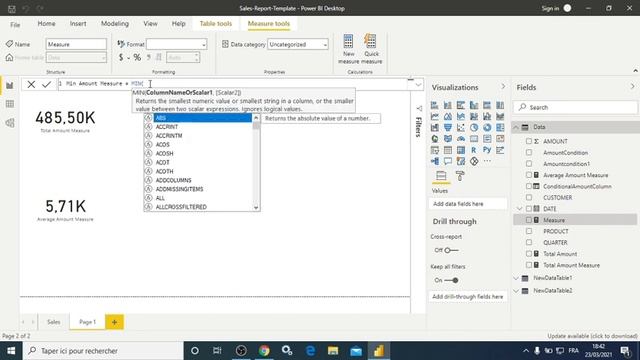Screen dimensions: 640x360
Task: Open Quick measure in the ribbon
Action: [x=371, y=49]
